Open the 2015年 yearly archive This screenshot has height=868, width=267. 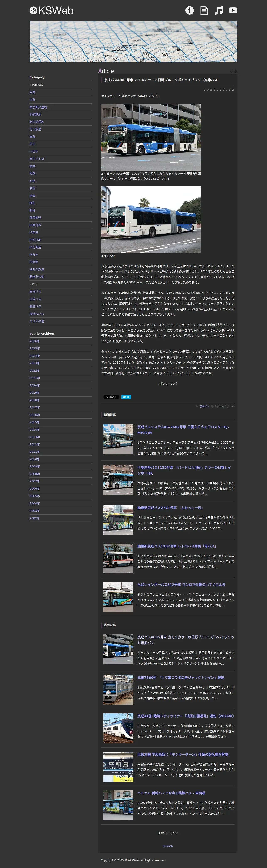(35, 423)
